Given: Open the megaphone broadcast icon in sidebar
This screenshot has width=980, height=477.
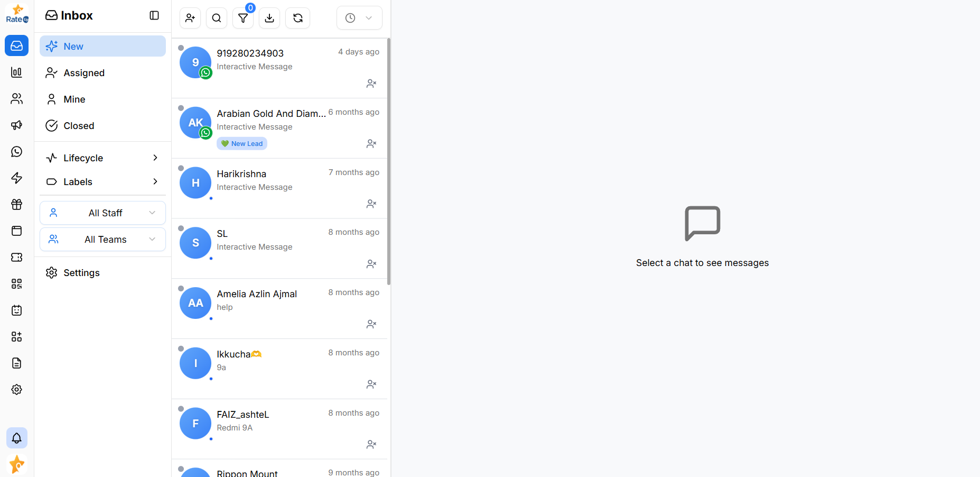Looking at the screenshot, I should pos(17,125).
